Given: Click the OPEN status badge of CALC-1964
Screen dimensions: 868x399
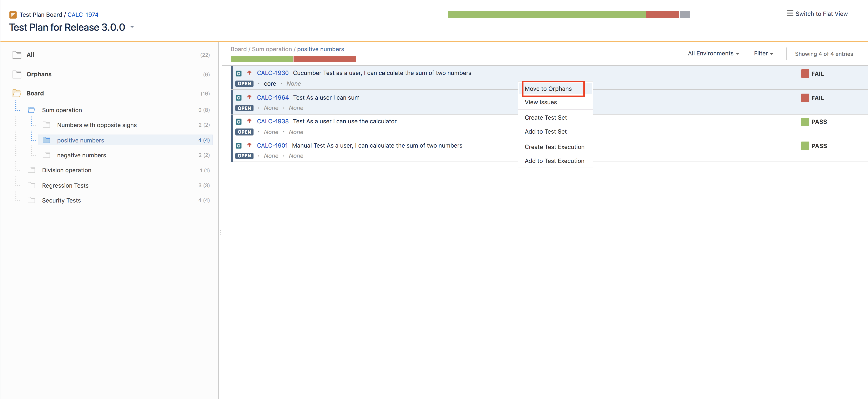Looking at the screenshot, I should coord(244,108).
